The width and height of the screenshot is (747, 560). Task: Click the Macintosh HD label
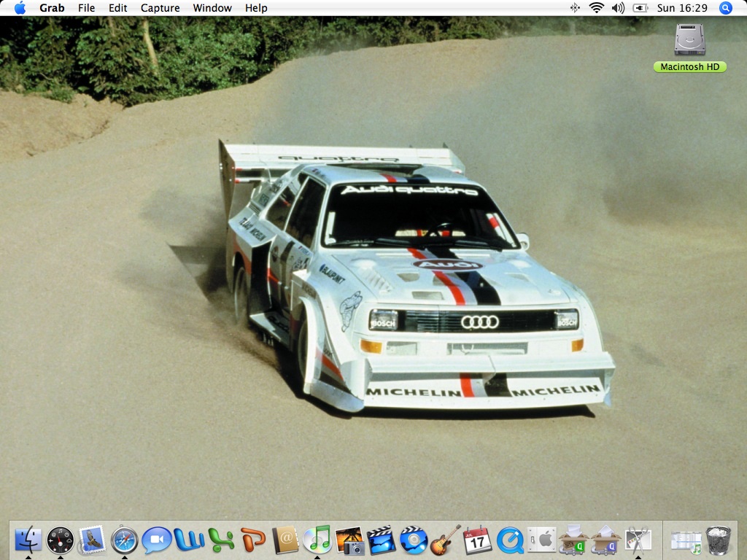click(x=690, y=67)
